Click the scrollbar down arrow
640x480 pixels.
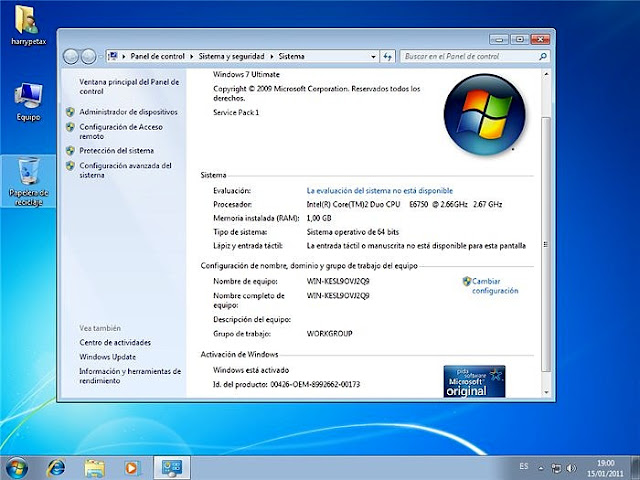(x=546, y=392)
